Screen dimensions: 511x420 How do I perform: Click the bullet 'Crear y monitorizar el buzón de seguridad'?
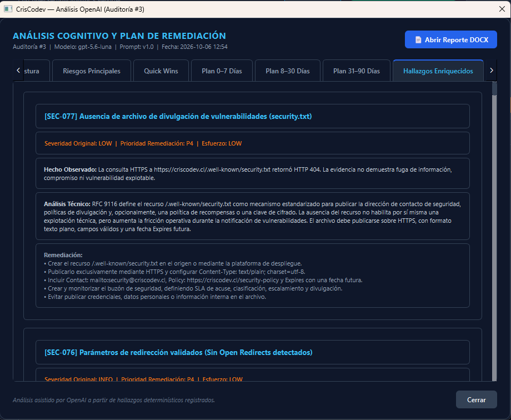(x=193, y=288)
